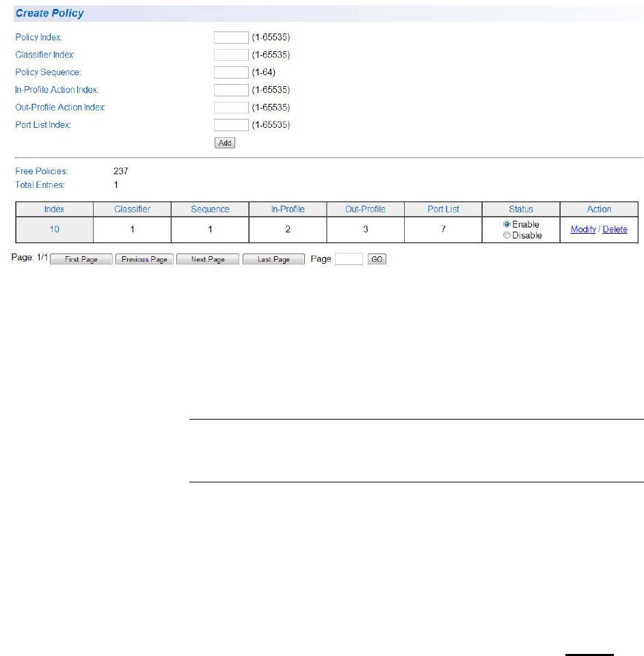Click the Next Page button
The height and width of the screenshot is (656, 644).
click(x=208, y=260)
